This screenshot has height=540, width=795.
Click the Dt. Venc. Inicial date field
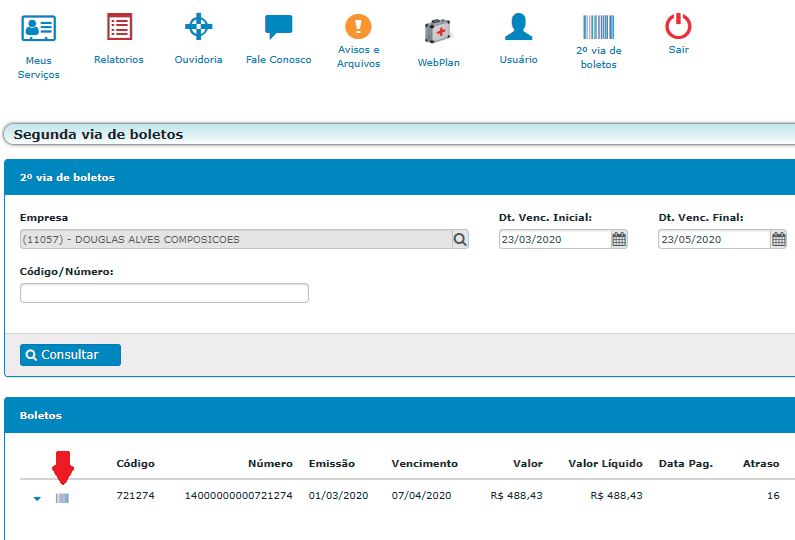[x=555, y=239]
